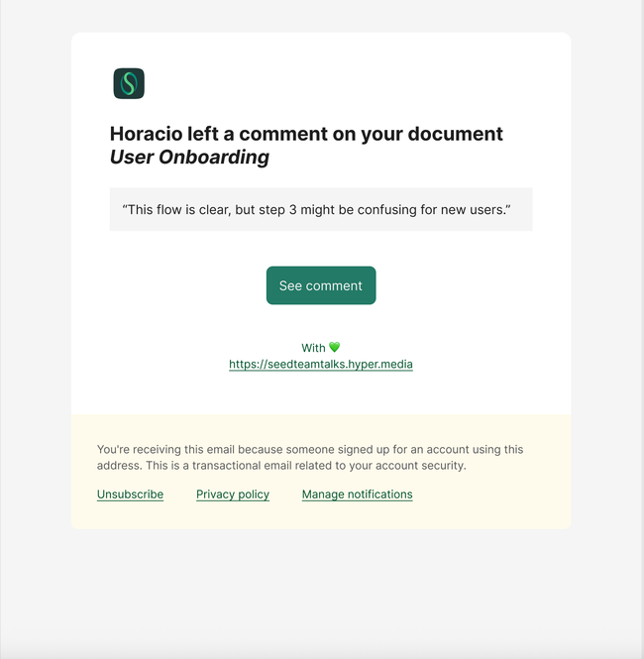Open Manage notifications link
644x659 pixels.
click(357, 494)
